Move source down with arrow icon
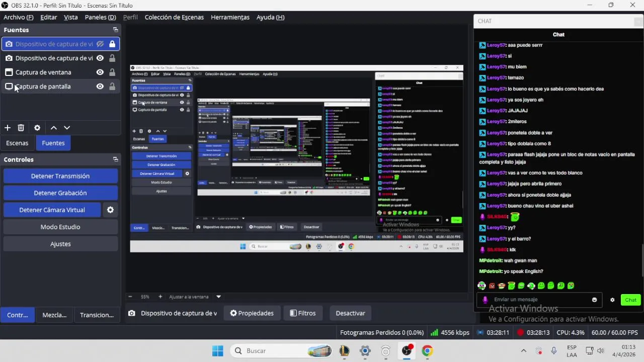Image resolution: width=644 pixels, height=362 pixels. click(67, 128)
